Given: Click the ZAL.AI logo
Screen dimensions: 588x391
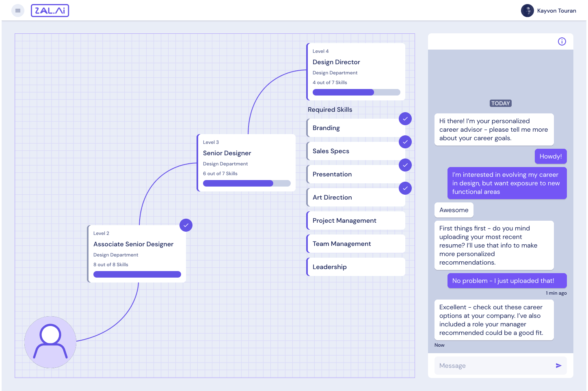Looking at the screenshot, I should (50, 11).
